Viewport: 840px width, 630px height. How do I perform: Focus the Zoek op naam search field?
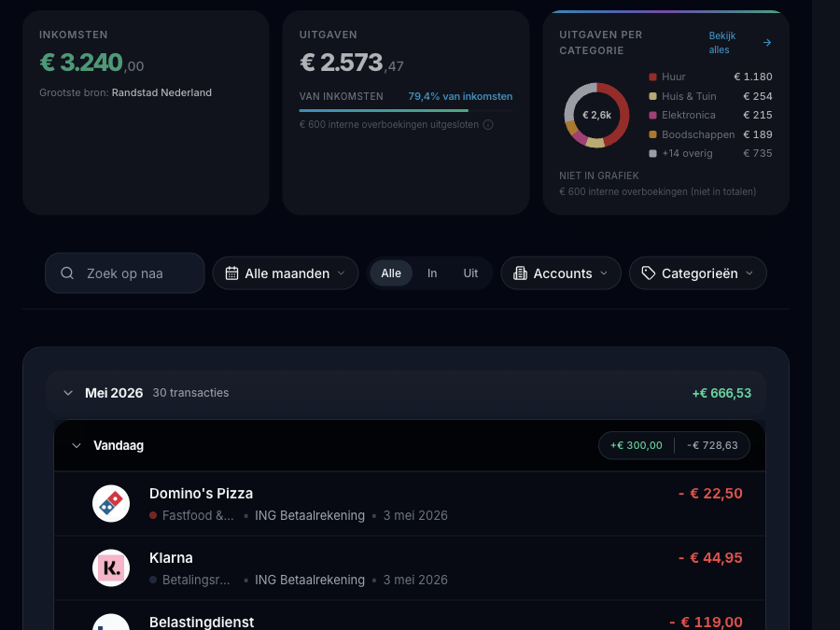click(x=125, y=273)
